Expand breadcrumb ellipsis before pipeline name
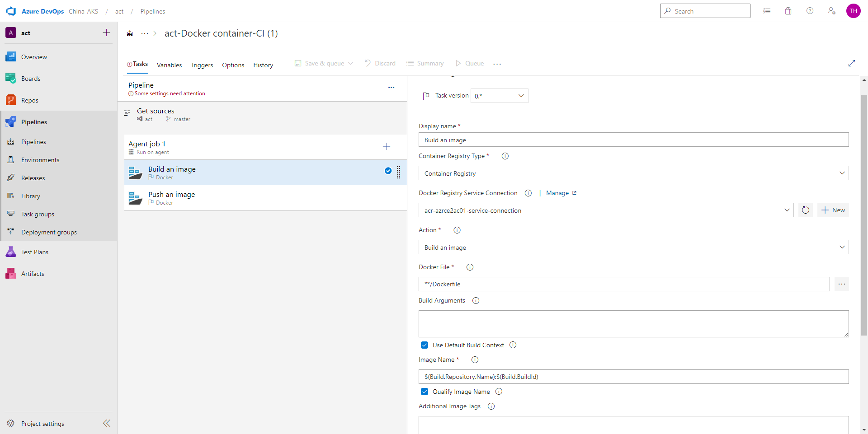Screen dimensions: 868x434 (145, 33)
